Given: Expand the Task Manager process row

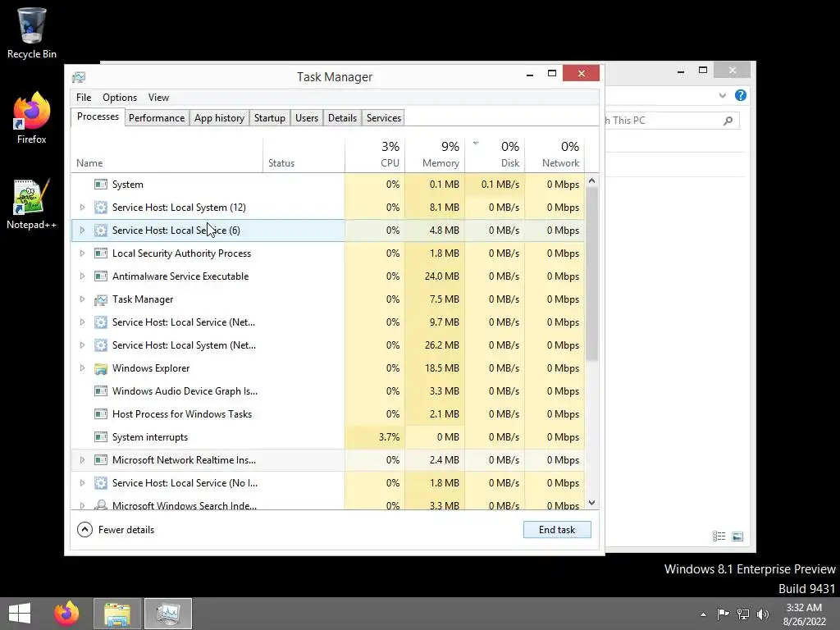Looking at the screenshot, I should click(x=82, y=299).
